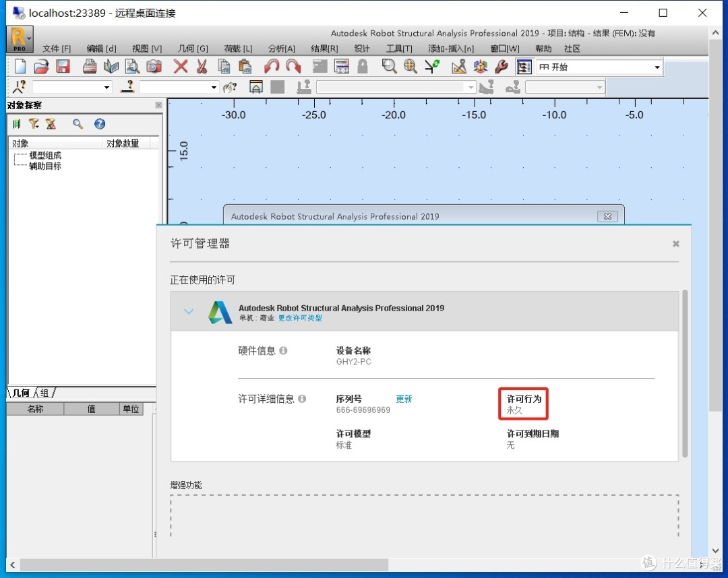Click the info icon next to 硬件信息
728x578 pixels.
coord(283,351)
